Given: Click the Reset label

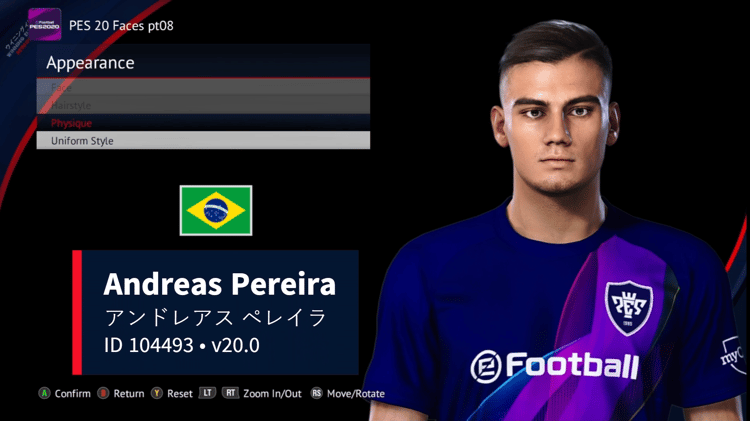Looking at the screenshot, I should pyautogui.click(x=180, y=394).
